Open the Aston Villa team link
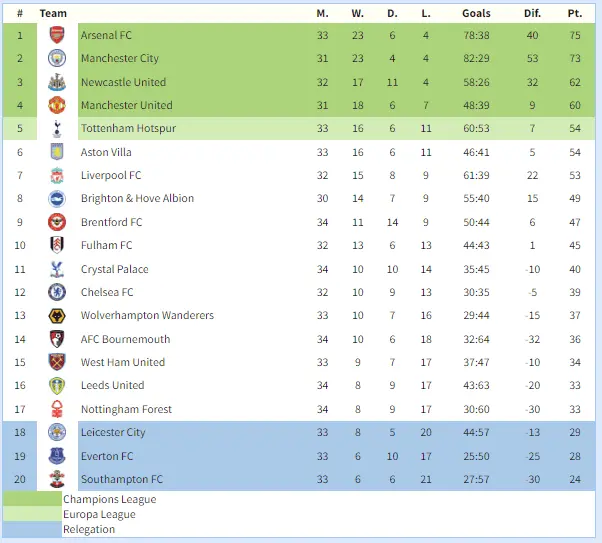602x543 pixels. pos(106,152)
